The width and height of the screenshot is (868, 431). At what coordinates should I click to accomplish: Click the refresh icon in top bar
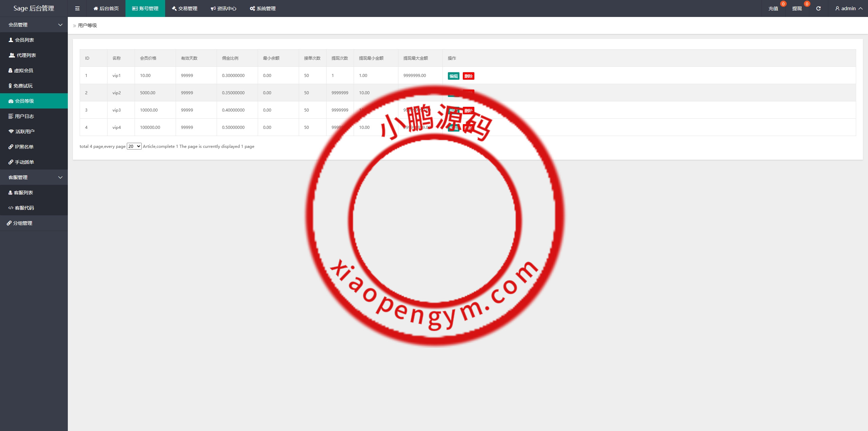pos(818,8)
